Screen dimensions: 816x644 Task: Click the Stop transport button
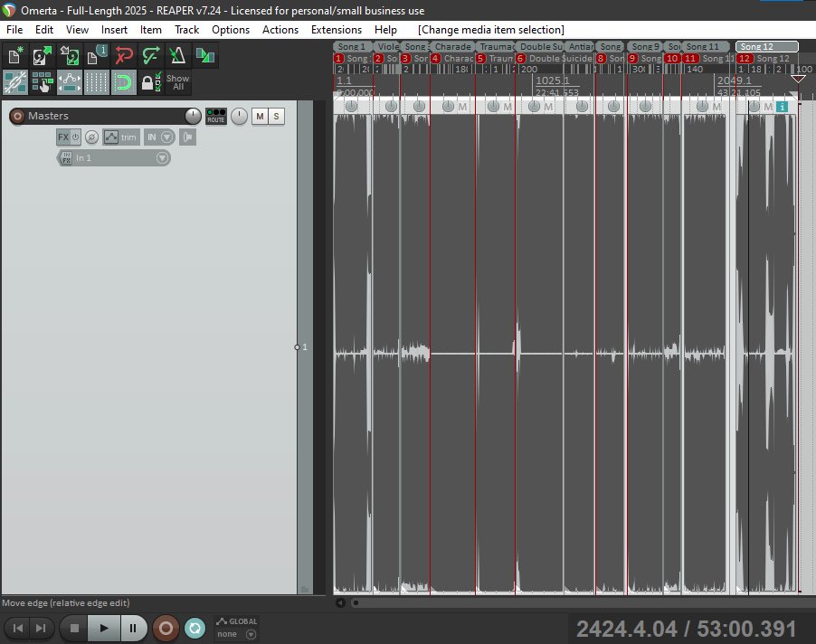click(x=74, y=629)
